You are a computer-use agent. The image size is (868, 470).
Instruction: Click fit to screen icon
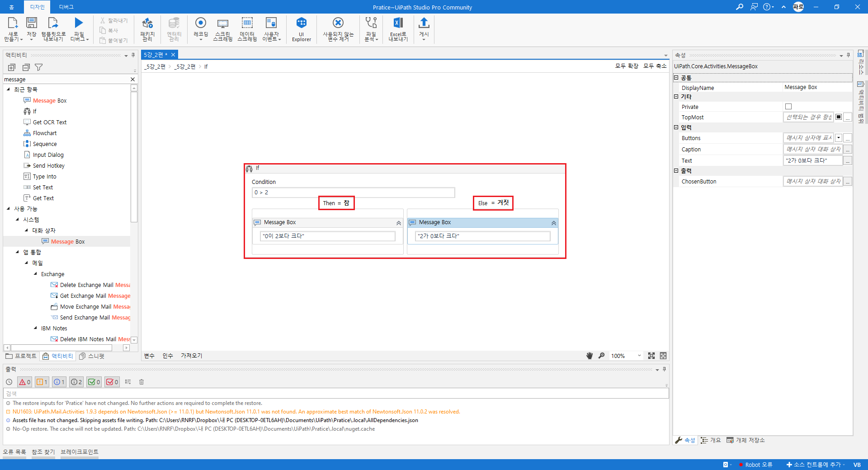pos(651,356)
